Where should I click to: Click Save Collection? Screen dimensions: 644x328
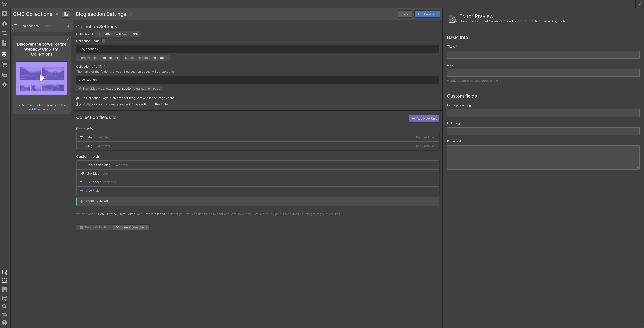[427, 14]
